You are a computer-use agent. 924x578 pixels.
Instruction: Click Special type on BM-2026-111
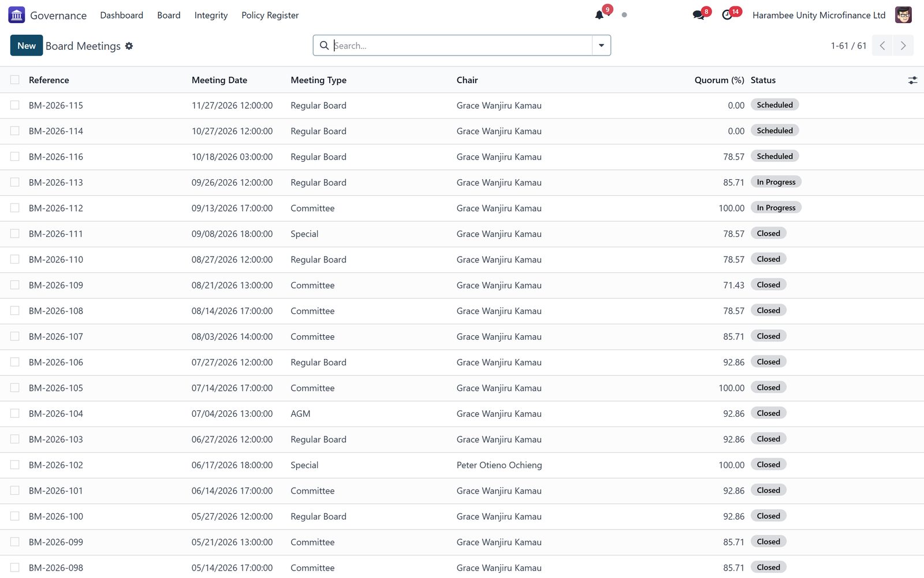click(x=304, y=234)
